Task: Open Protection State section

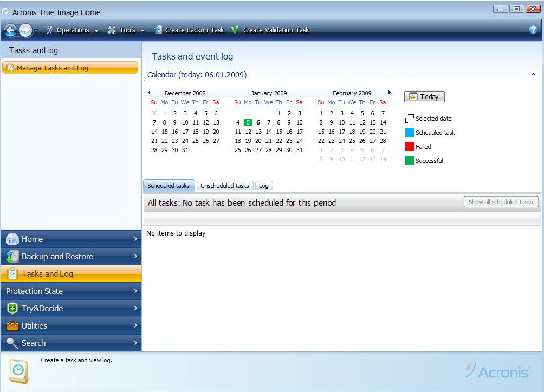Action: 71,291
